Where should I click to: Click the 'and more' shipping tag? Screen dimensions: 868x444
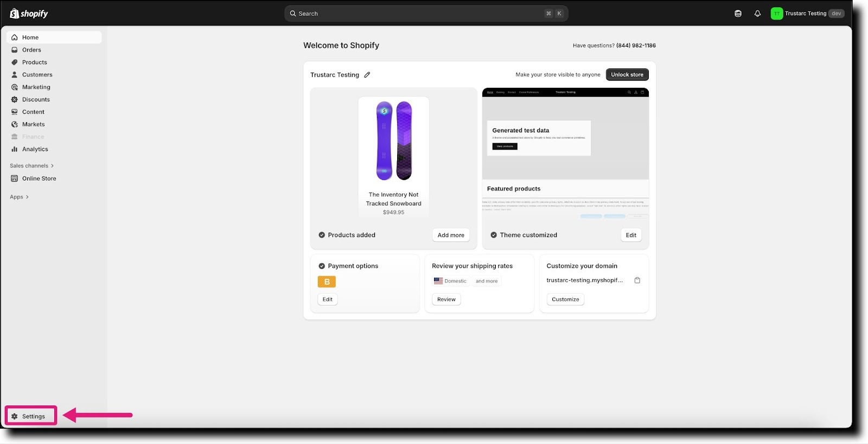pyautogui.click(x=487, y=281)
